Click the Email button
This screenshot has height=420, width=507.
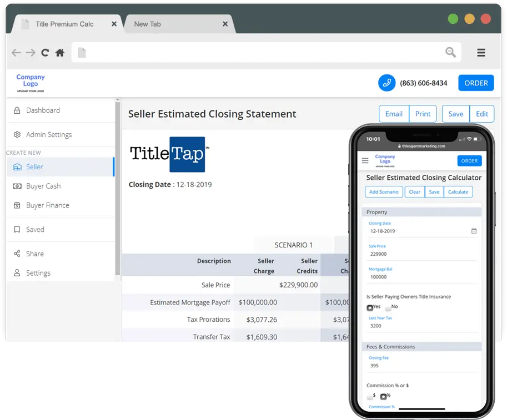coord(394,114)
